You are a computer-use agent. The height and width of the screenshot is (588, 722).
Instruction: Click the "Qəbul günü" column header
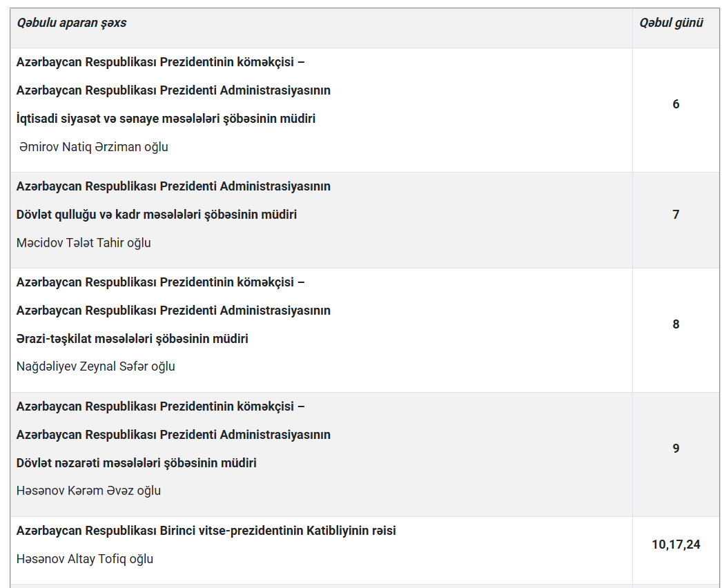pyautogui.click(x=671, y=23)
